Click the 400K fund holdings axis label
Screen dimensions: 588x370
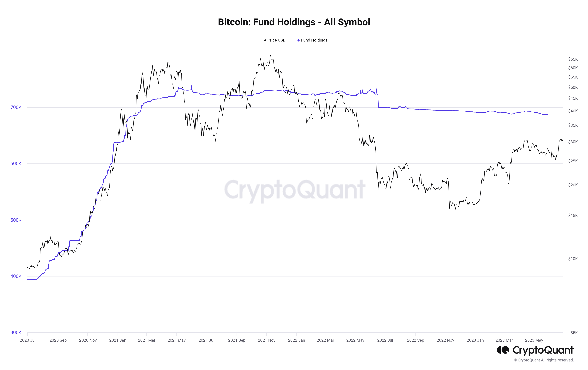tap(16, 276)
